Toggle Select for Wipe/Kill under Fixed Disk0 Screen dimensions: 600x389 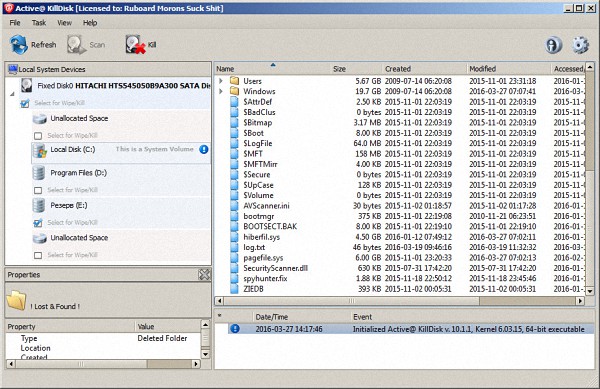coord(25,103)
